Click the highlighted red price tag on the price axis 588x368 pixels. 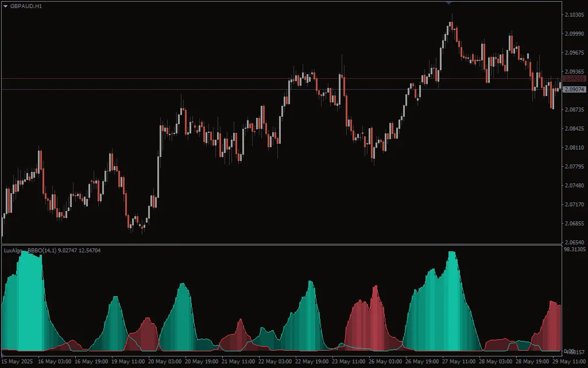(574, 77)
